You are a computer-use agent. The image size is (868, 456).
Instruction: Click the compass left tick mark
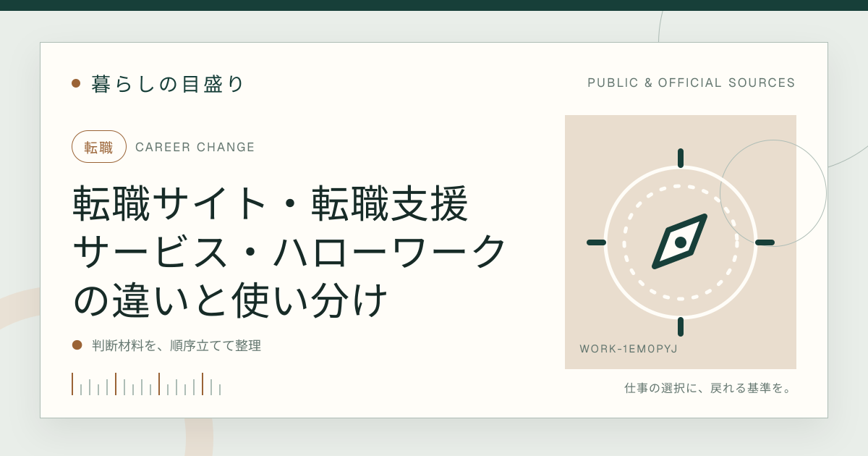pyautogui.click(x=596, y=242)
